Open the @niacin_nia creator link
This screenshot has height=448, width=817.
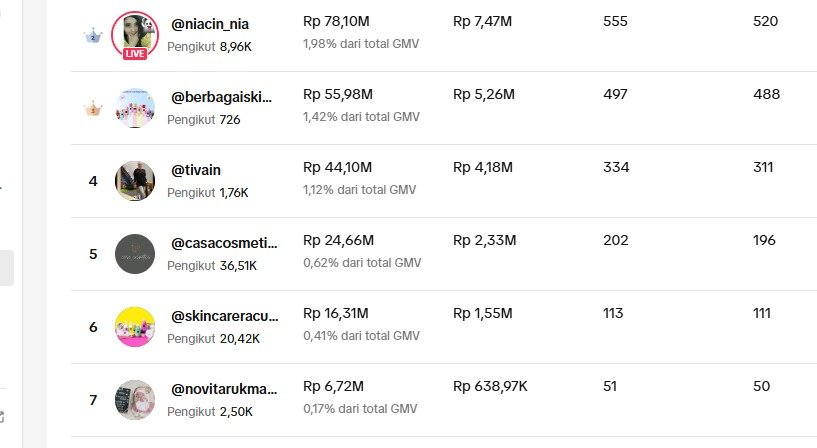(212, 24)
